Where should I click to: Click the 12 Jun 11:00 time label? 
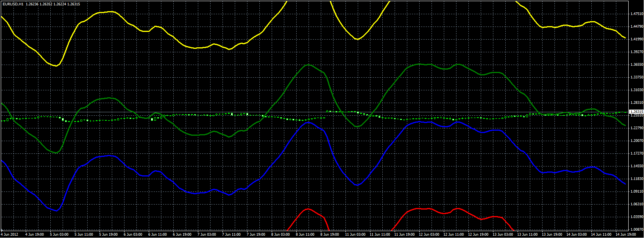[453, 235]
